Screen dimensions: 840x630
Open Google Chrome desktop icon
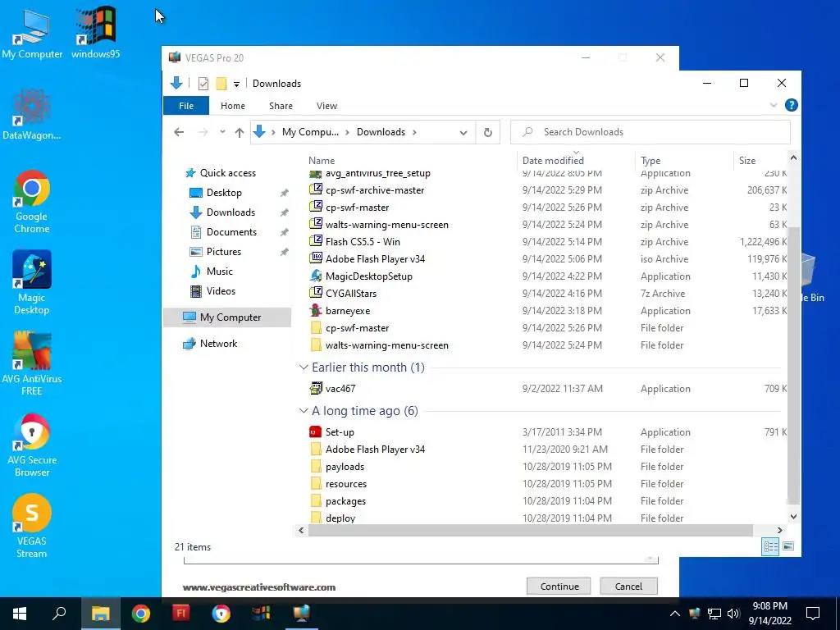tap(32, 202)
